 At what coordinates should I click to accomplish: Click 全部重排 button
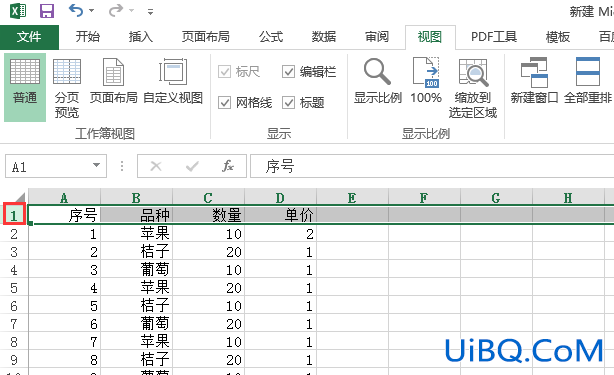588,81
